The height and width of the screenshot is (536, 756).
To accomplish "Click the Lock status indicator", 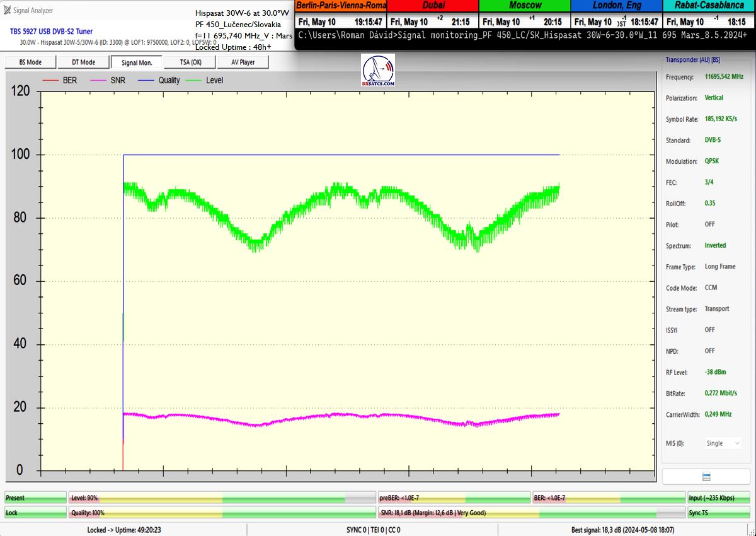I will coord(35,513).
